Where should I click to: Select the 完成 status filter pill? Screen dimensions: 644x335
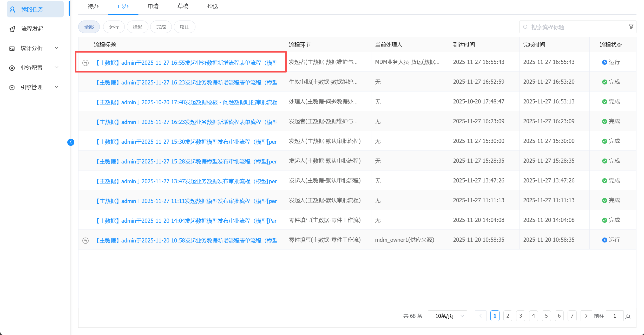click(161, 27)
